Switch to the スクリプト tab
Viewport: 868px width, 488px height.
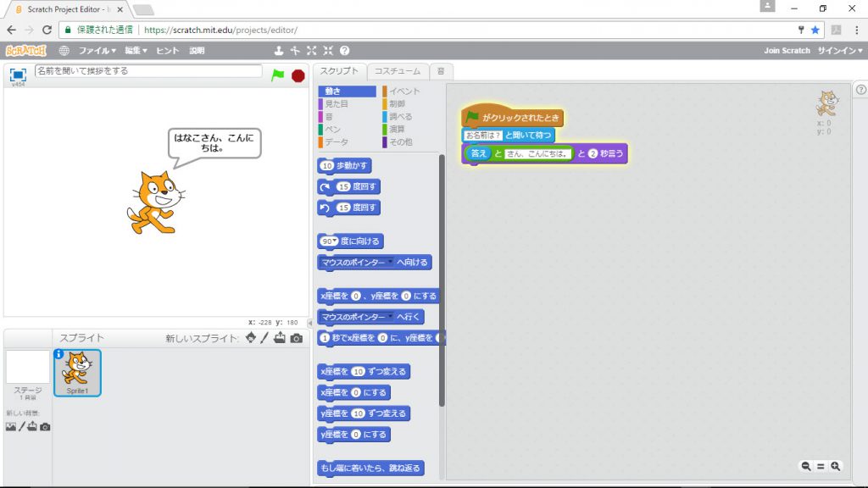pyautogui.click(x=339, y=71)
